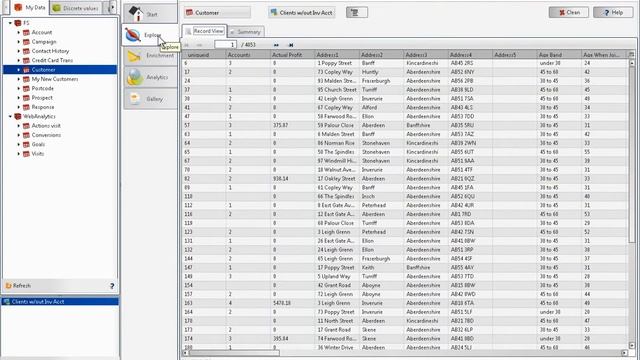Expand the Campaign table node
The height and width of the screenshot is (360, 640).
18,42
